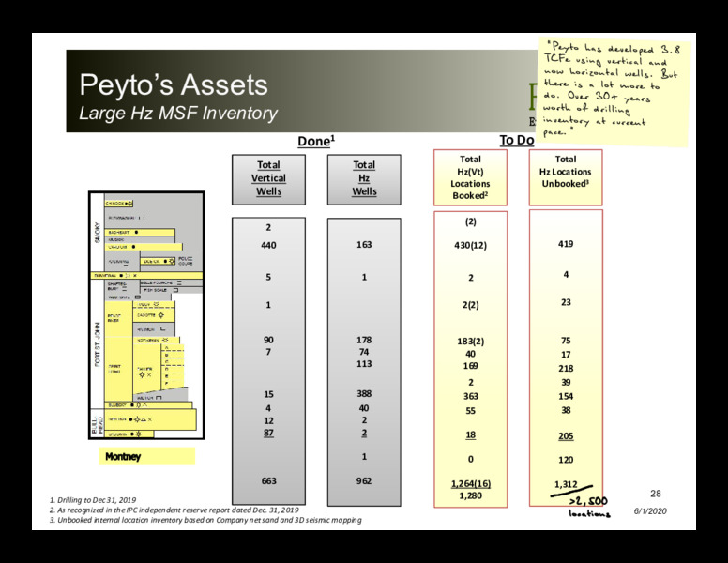Click the "Done" column group heading

pyautogui.click(x=316, y=141)
